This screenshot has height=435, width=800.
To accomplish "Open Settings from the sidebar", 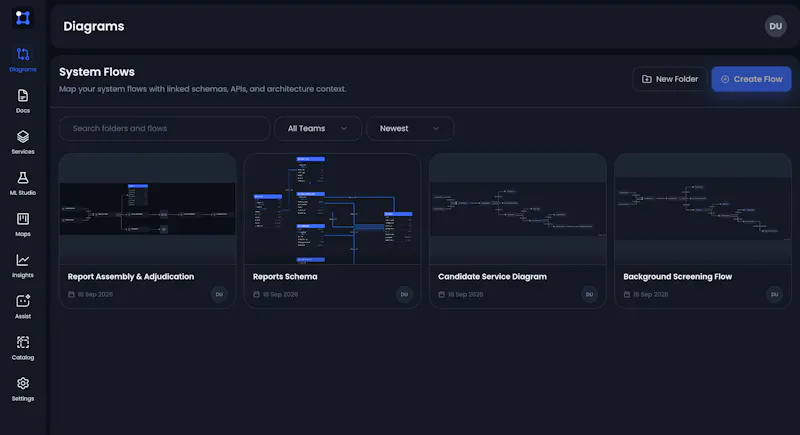I will click(22, 389).
